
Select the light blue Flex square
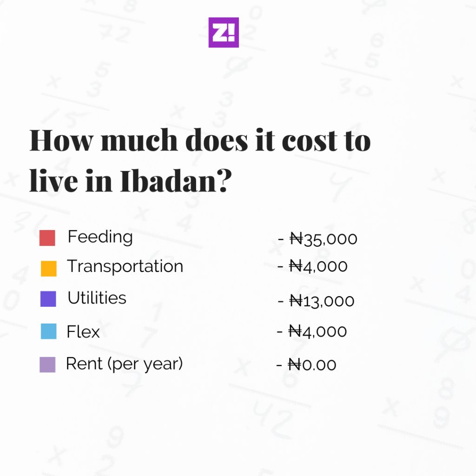48,331
